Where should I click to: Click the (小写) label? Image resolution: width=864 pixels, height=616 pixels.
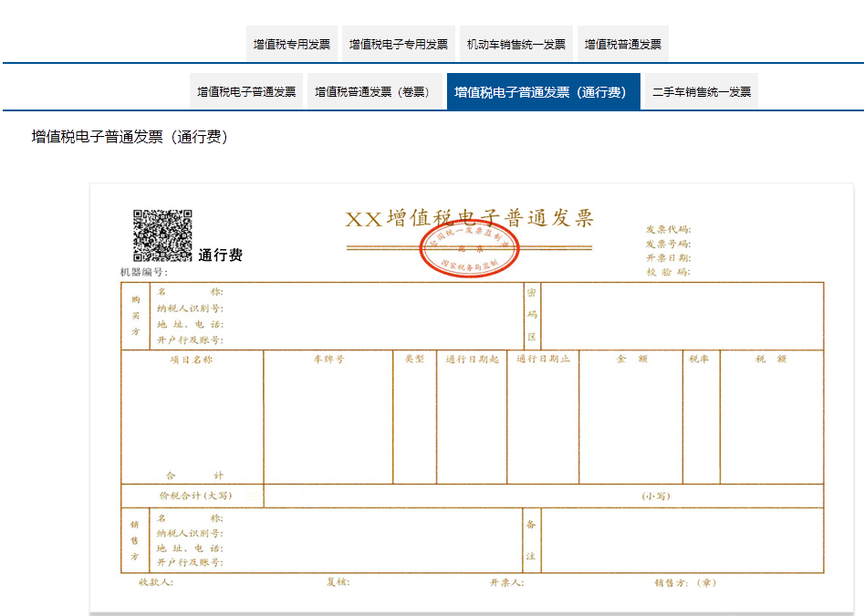(656, 496)
